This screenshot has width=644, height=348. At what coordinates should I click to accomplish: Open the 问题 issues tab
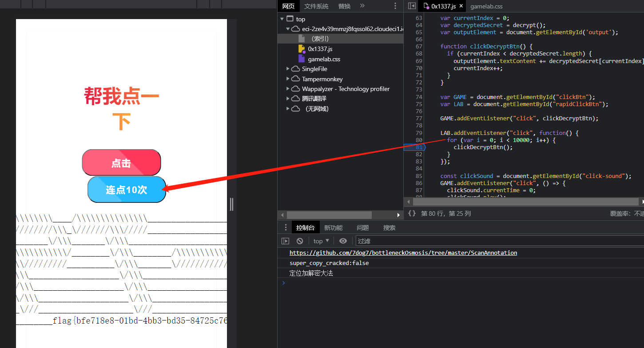pos(363,228)
